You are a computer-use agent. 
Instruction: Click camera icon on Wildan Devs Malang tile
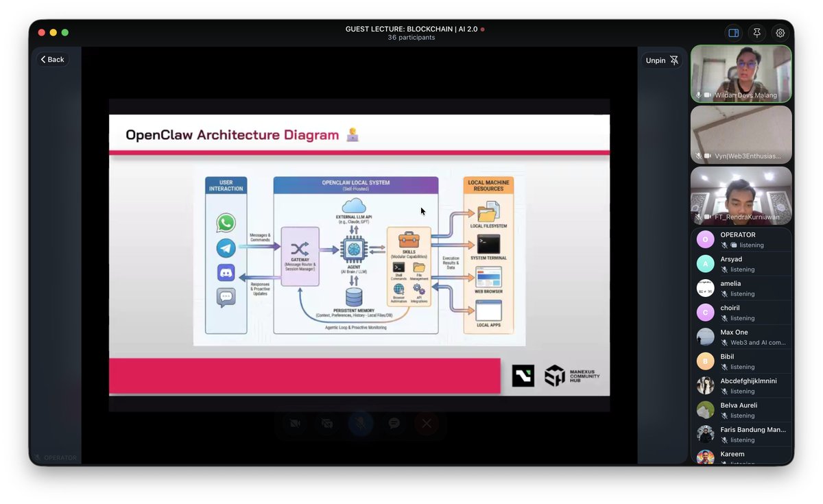707,95
